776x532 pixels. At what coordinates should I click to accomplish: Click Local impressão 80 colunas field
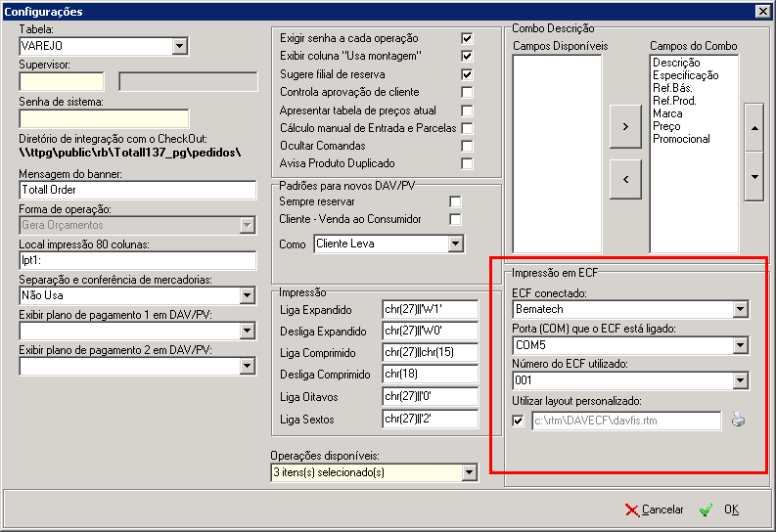coord(138,260)
